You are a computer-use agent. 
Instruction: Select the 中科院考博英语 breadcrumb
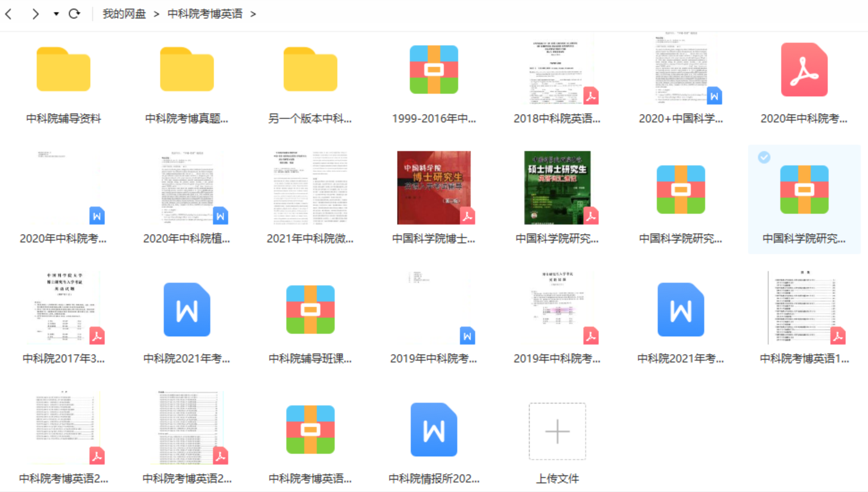pyautogui.click(x=205, y=14)
